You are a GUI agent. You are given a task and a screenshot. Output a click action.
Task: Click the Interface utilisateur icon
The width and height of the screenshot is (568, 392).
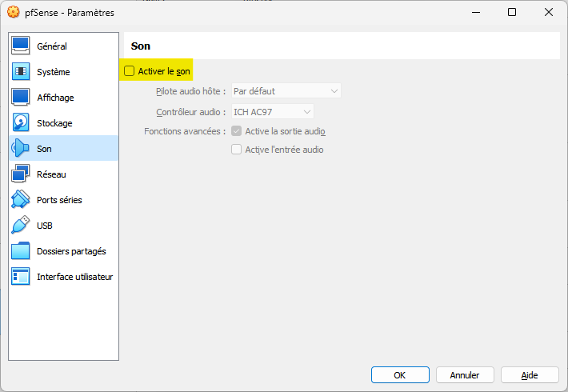pyautogui.click(x=21, y=277)
